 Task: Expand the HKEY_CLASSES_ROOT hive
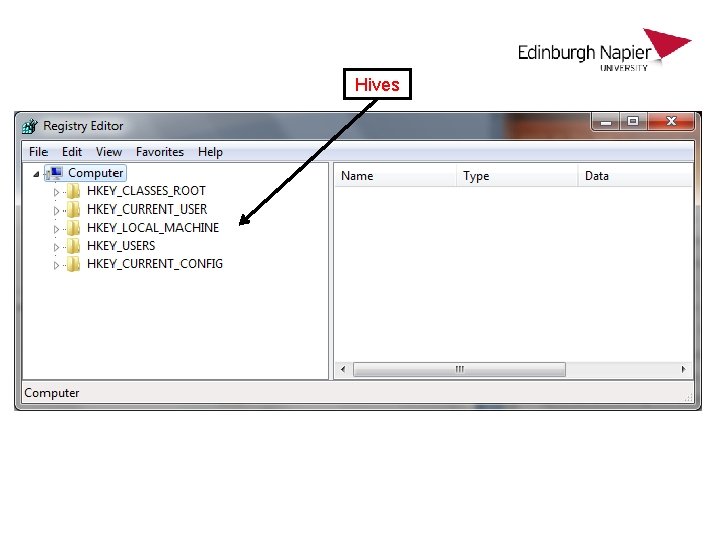56,192
